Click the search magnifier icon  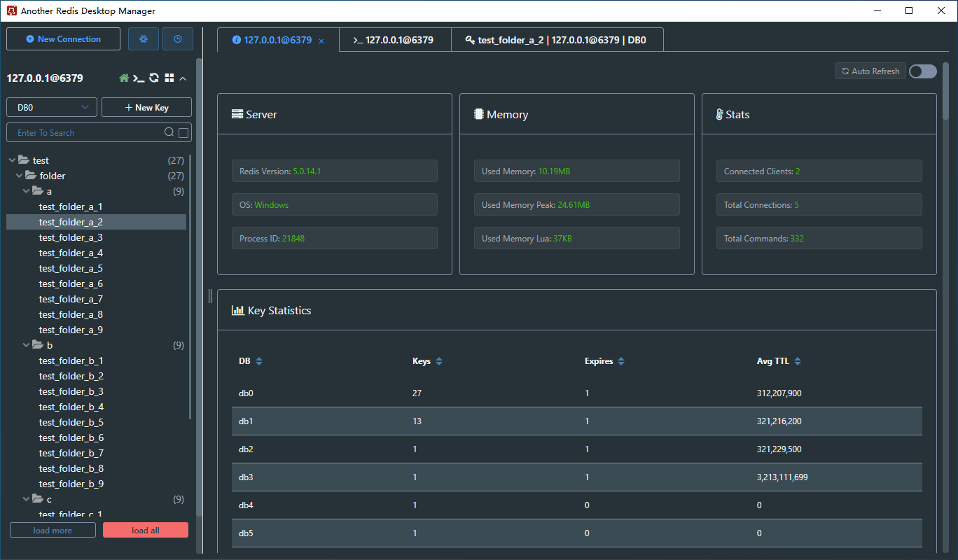[x=169, y=132]
